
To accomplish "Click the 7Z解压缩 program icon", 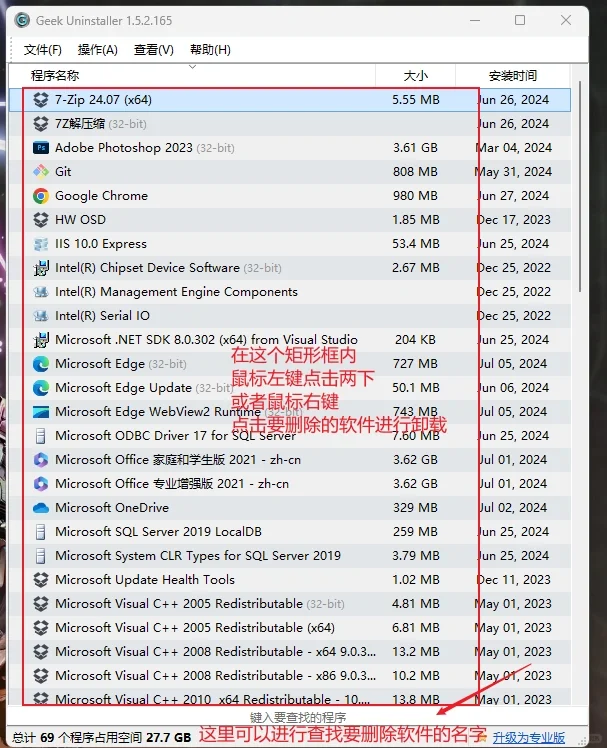I will (41, 124).
